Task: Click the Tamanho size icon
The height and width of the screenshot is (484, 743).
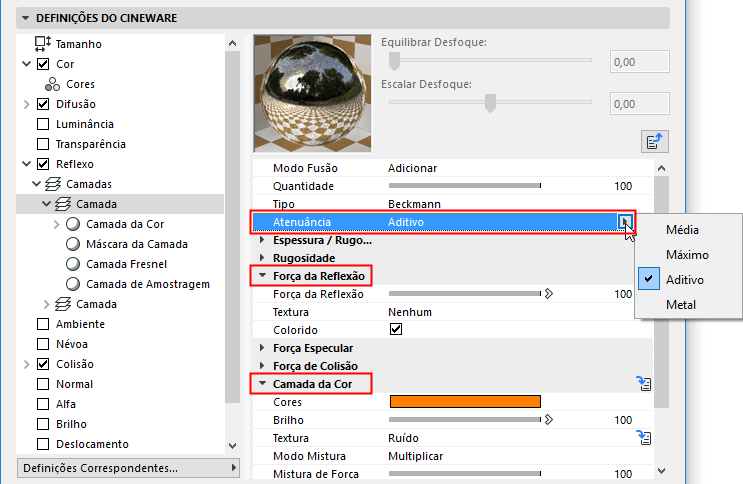Action: coord(42,44)
